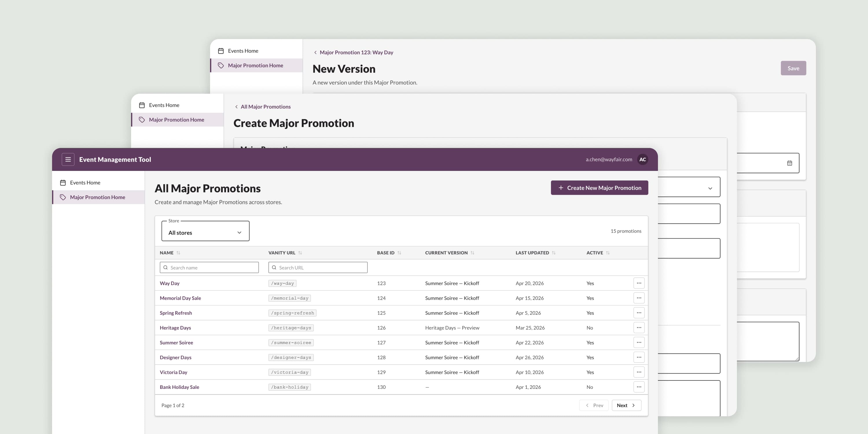The image size is (868, 434).
Task: Sort table by Current Version column
Action: coord(472,253)
